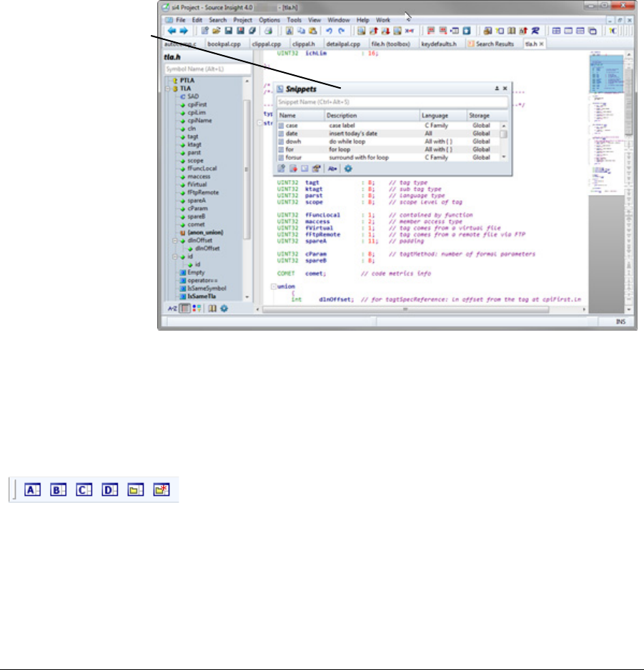Click the A-Z sort icon in symbol panel
The image size is (644, 670).
pos(172,309)
